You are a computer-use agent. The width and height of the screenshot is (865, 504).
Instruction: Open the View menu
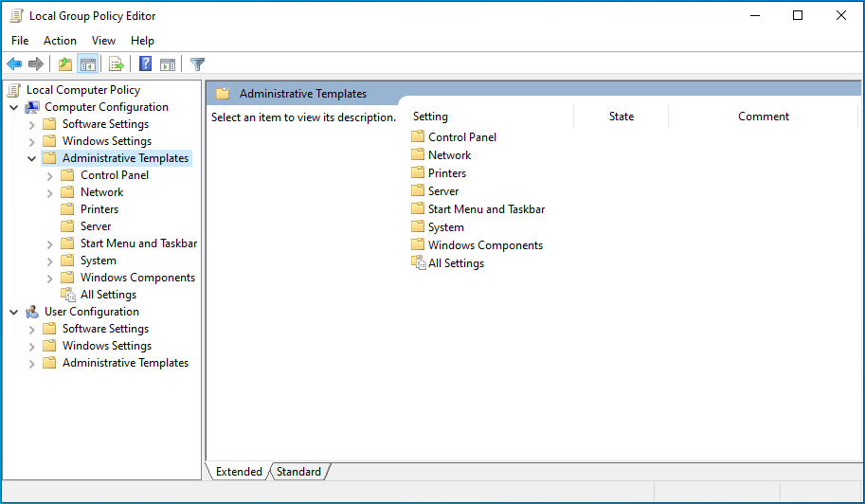[x=103, y=41]
